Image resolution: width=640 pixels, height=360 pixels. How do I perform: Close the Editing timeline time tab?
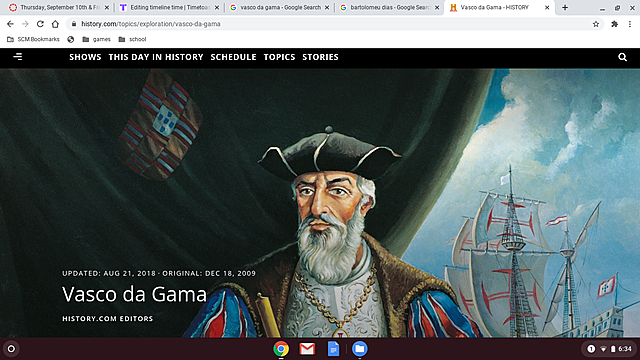[217, 7]
